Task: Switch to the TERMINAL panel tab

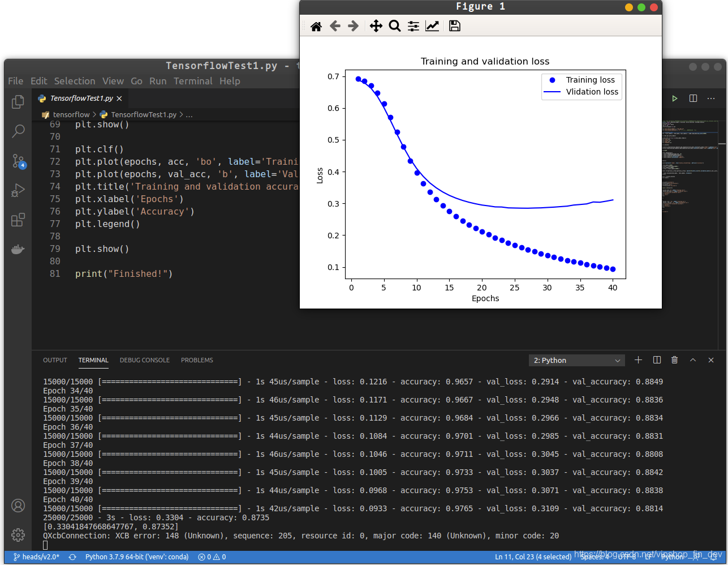Action: 93,360
